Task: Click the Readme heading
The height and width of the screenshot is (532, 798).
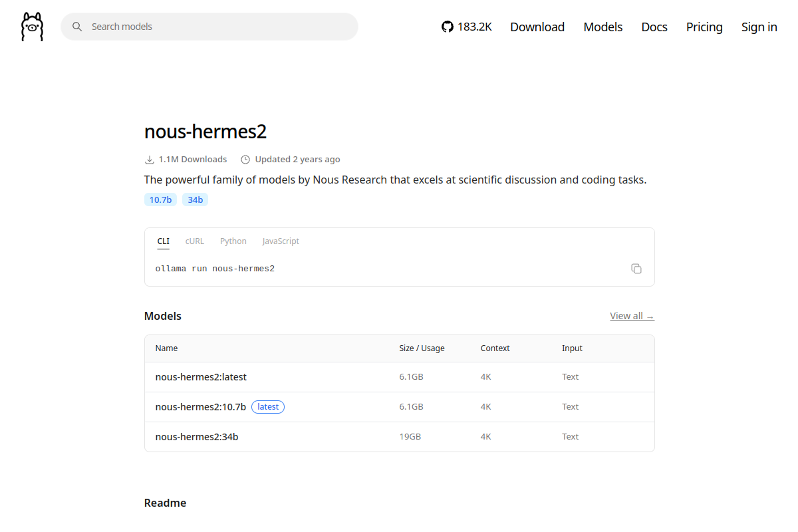Action: (x=165, y=503)
